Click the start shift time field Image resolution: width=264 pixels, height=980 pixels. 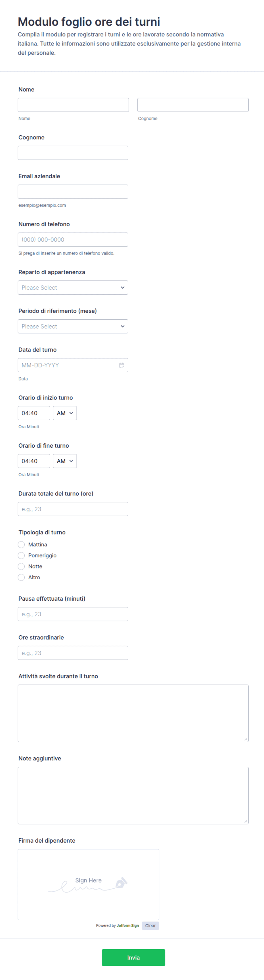pos(34,413)
